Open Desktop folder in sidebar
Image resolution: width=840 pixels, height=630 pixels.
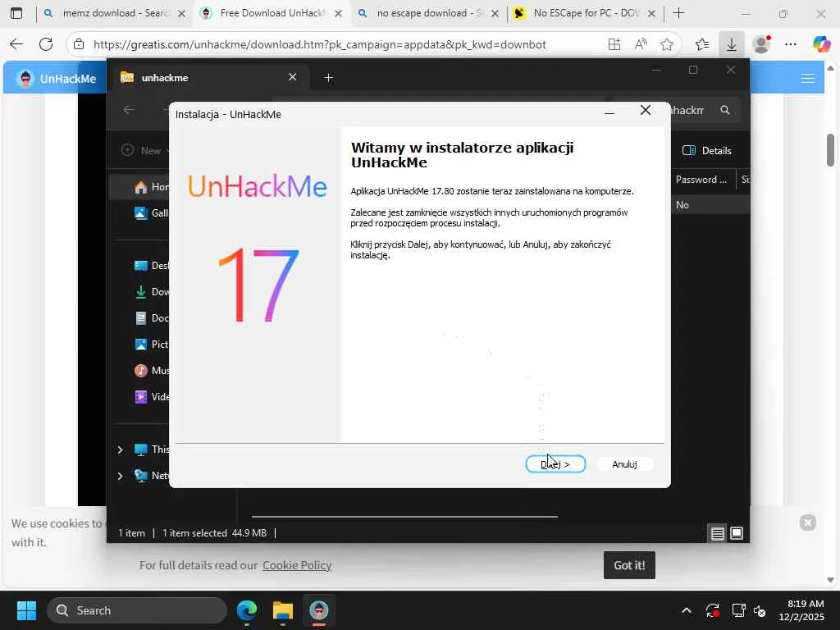tap(151, 265)
